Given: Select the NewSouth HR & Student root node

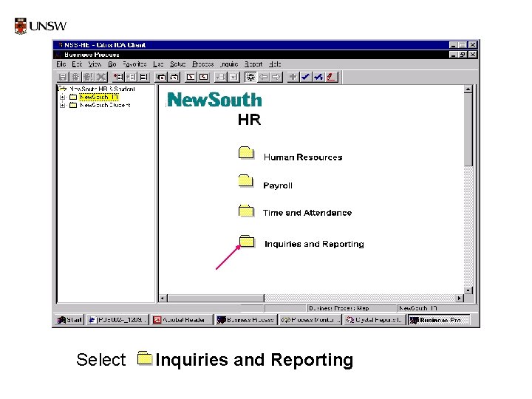Looking at the screenshot, I should coord(102,89).
